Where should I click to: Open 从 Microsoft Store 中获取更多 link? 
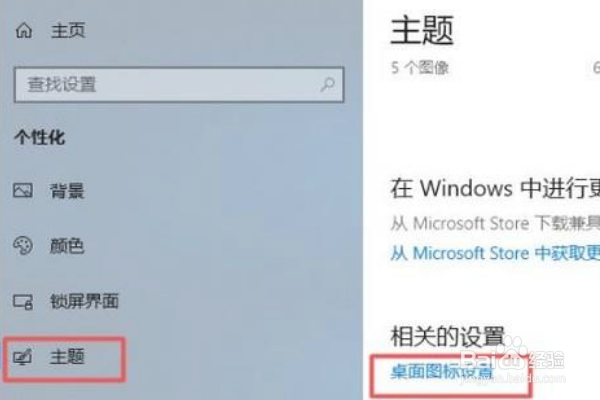click(x=495, y=253)
